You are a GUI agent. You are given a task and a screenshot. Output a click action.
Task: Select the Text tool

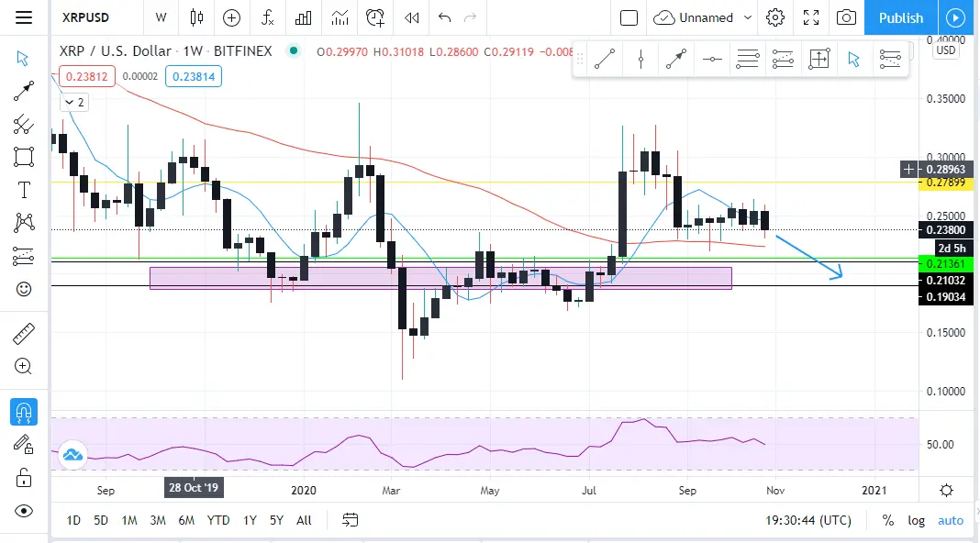[x=23, y=190]
